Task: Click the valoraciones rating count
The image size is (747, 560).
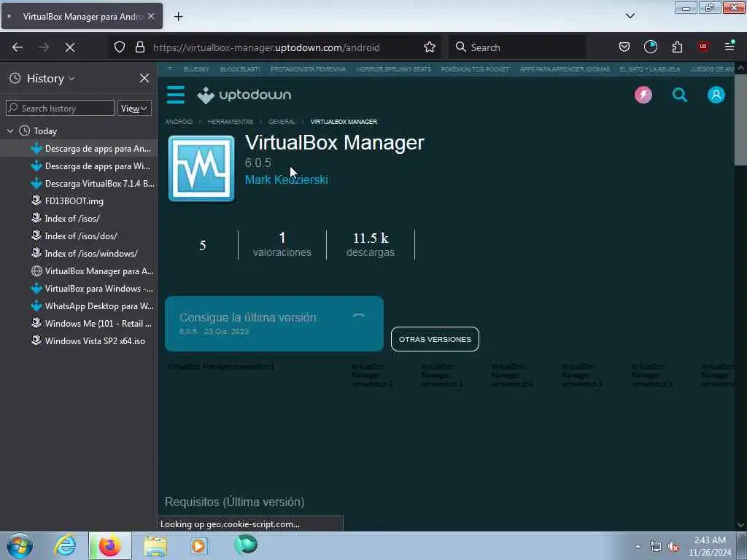Action: [x=282, y=245]
